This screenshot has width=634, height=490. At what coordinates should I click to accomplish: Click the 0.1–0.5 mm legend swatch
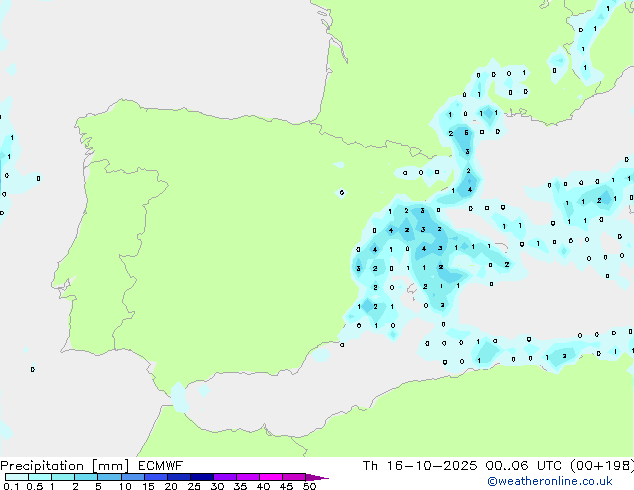point(17,477)
